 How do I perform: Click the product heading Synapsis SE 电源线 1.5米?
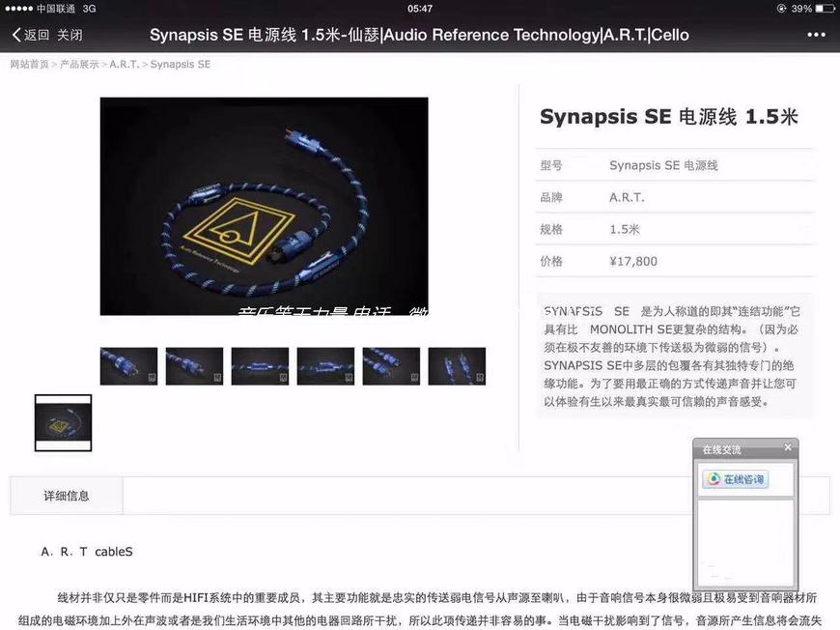point(669,117)
